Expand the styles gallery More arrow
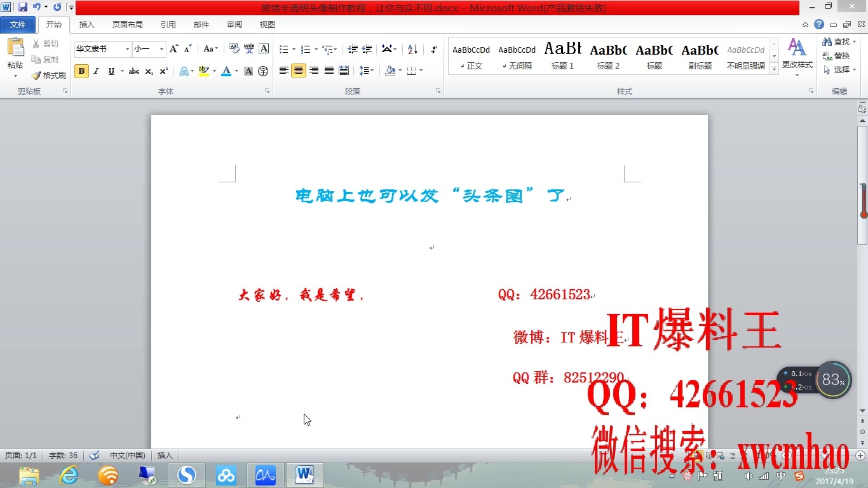Viewport: 868px width, 488px height. click(x=774, y=69)
